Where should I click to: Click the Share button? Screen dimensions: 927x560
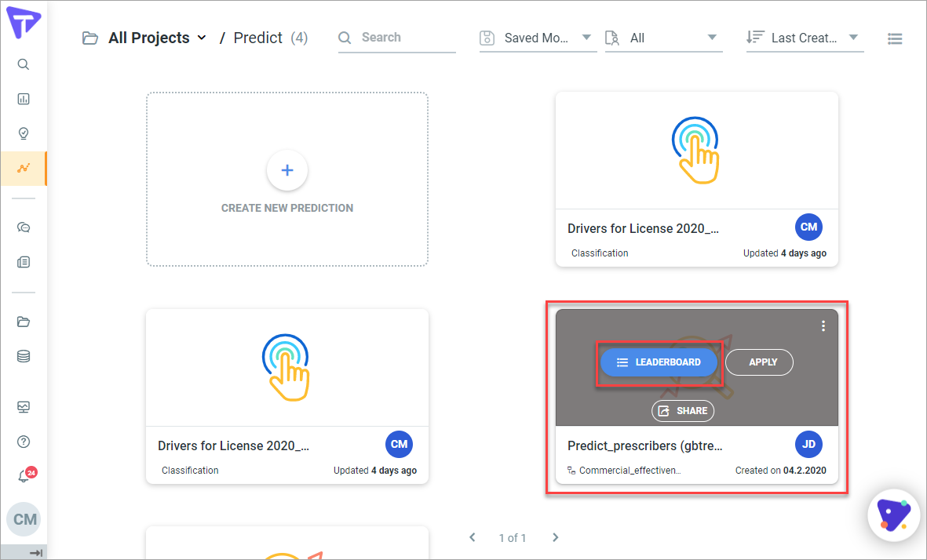683,410
